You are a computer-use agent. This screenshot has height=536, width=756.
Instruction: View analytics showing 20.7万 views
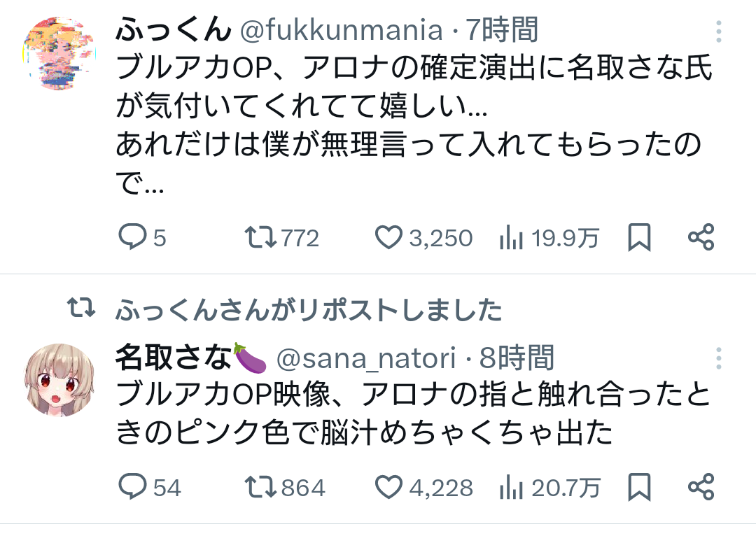512,486
